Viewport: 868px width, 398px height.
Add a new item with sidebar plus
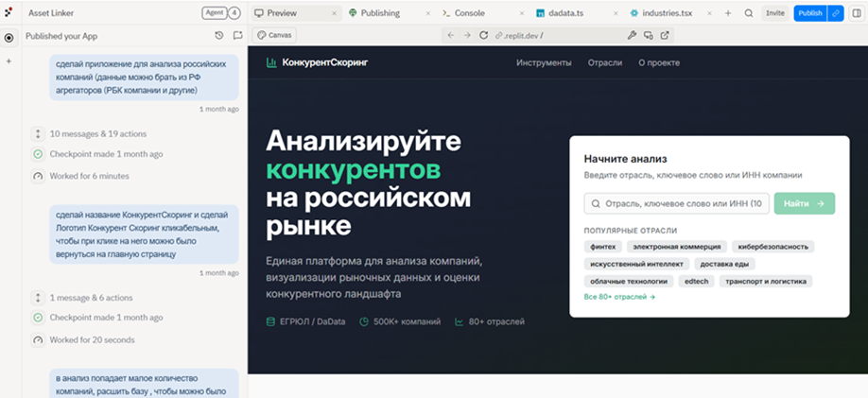click(9, 61)
